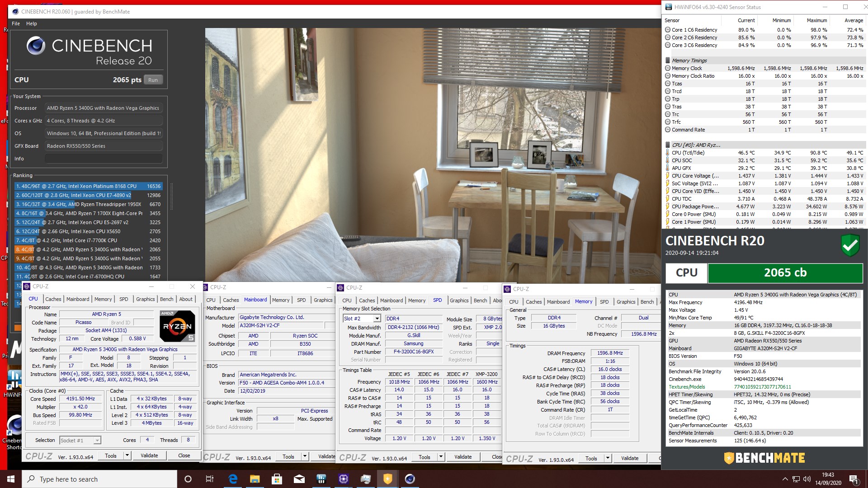The height and width of the screenshot is (488, 868).
Task: Select the Ryzen Threadripper 1950X ranking row
Action: click(x=88, y=204)
